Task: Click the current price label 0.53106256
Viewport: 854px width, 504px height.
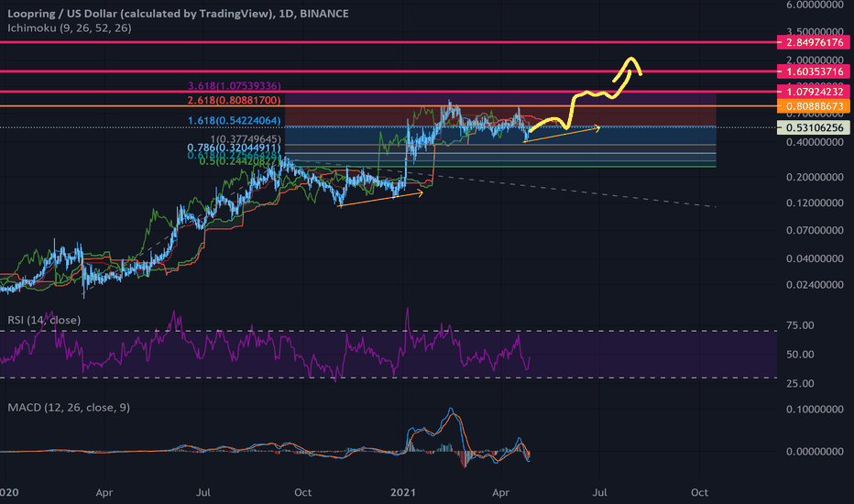Action: pos(814,127)
